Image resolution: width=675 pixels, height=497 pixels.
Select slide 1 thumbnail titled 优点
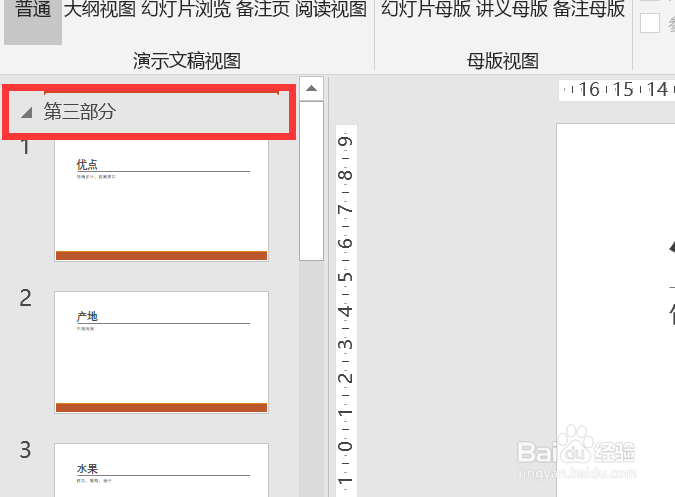[161, 200]
